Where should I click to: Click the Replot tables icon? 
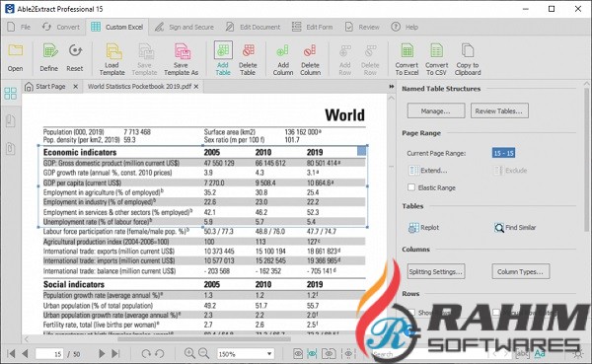click(x=413, y=228)
